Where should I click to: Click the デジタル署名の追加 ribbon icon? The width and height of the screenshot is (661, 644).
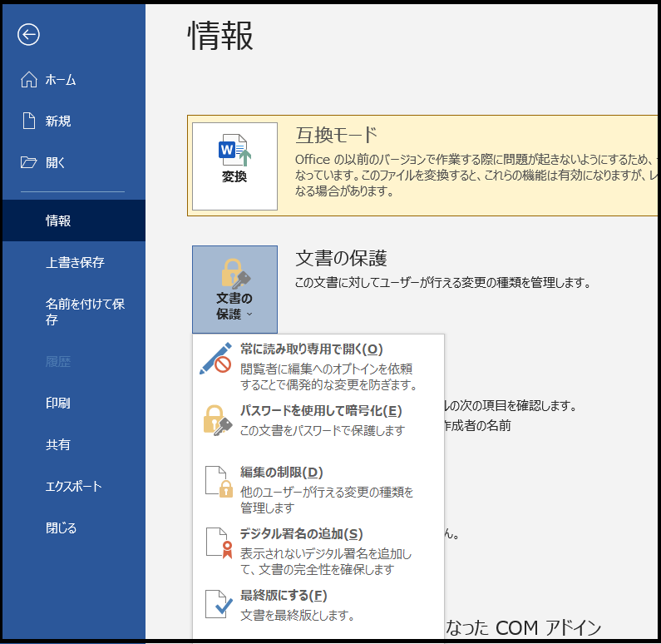coord(218,543)
